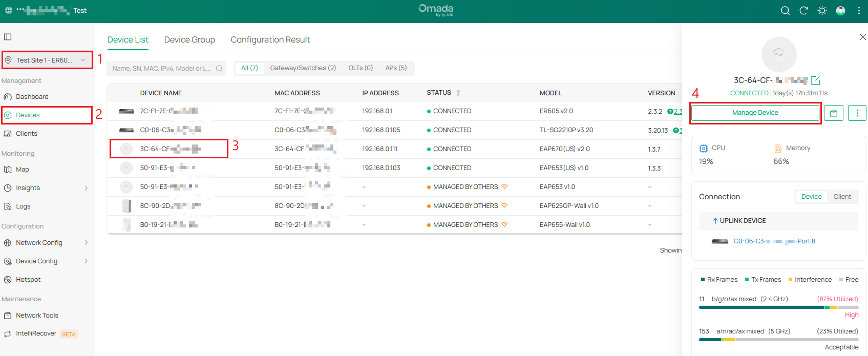Click the global search magnifier icon

[x=785, y=11]
